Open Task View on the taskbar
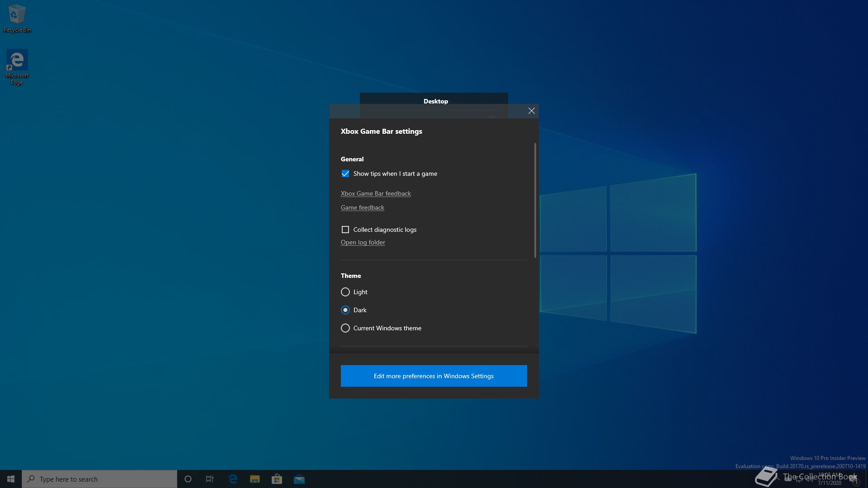The height and width of the screenshot is (488, 868). pos(210,479)
